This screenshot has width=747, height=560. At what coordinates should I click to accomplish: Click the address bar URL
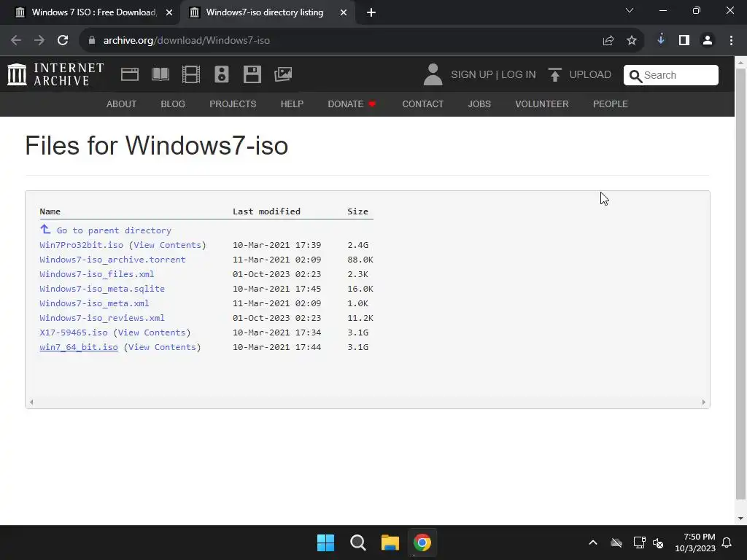tap(186, 41)
